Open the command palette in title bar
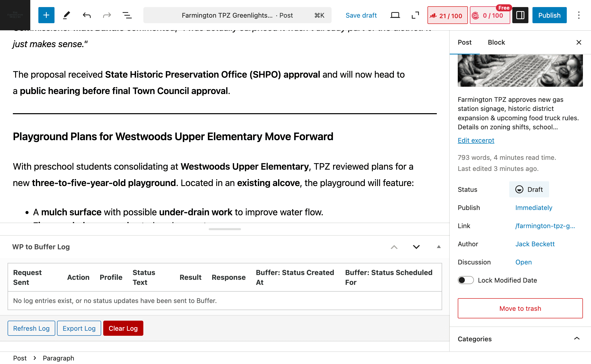This screenshot has height=364, width=591. tap(237, 15)
